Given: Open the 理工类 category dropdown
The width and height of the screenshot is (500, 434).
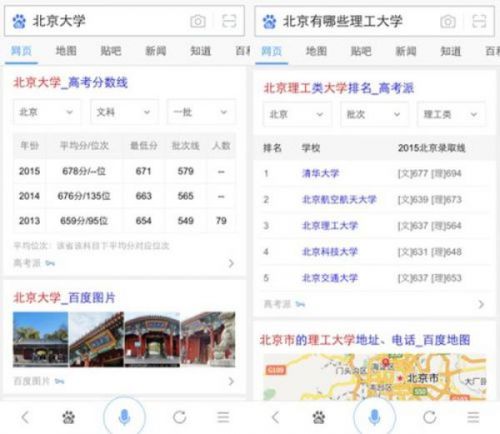Looking at the screenshot, I should 451,114.
